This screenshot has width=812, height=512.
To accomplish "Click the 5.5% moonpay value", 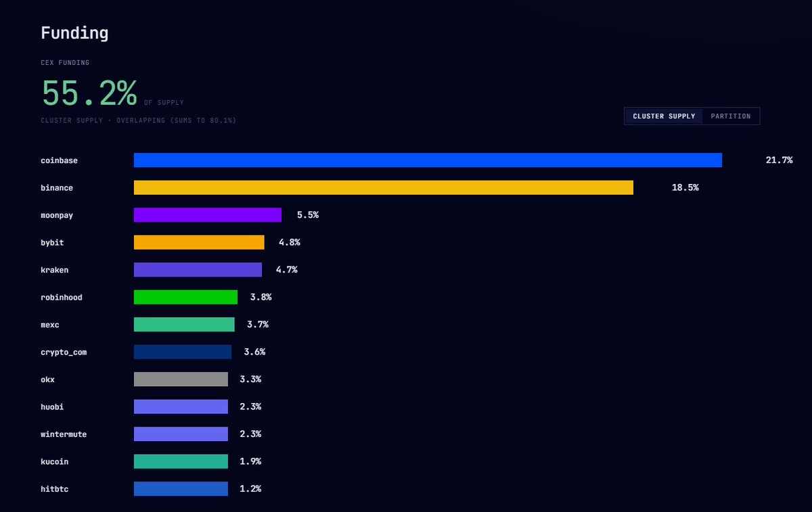I will [x=308, y=215].
